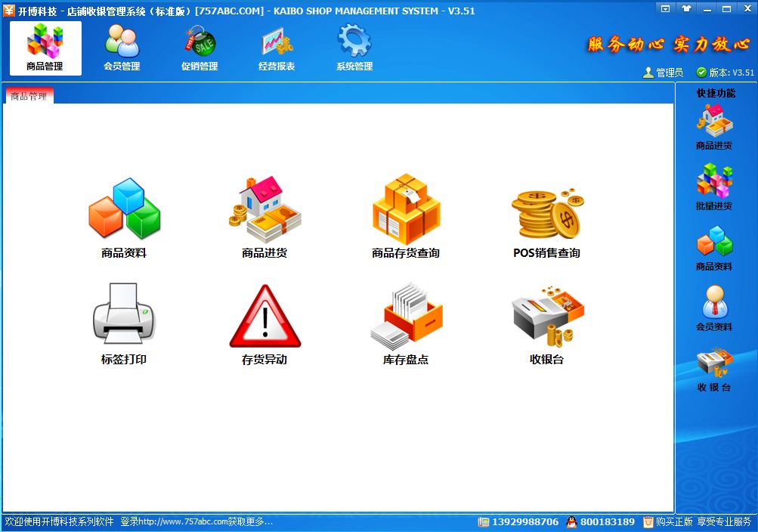Open 商品管理 module in top toolbar
This screenshot has height=532, width=758.
pos(45,48)
